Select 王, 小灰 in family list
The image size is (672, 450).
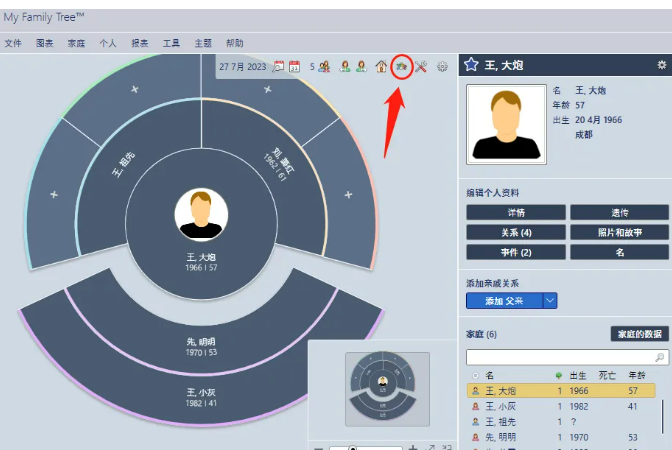click(x=501, y=407)
